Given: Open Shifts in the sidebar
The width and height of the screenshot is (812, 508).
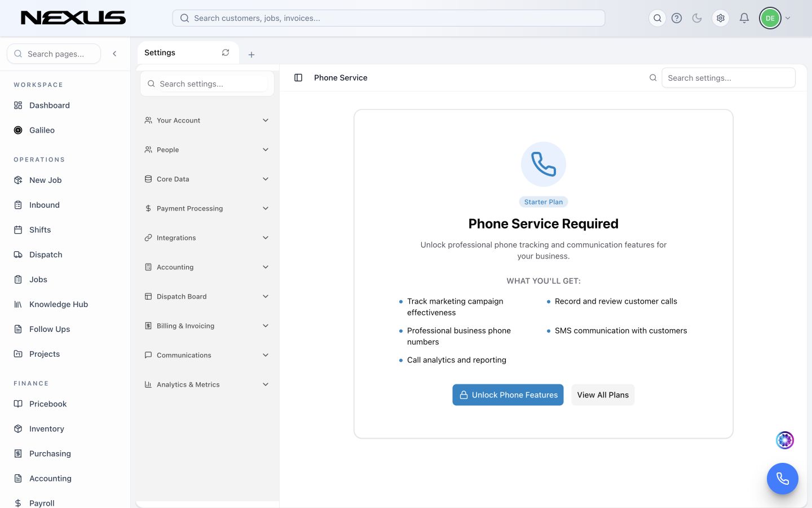Looking at the screenshot, I should click(65, 230).
